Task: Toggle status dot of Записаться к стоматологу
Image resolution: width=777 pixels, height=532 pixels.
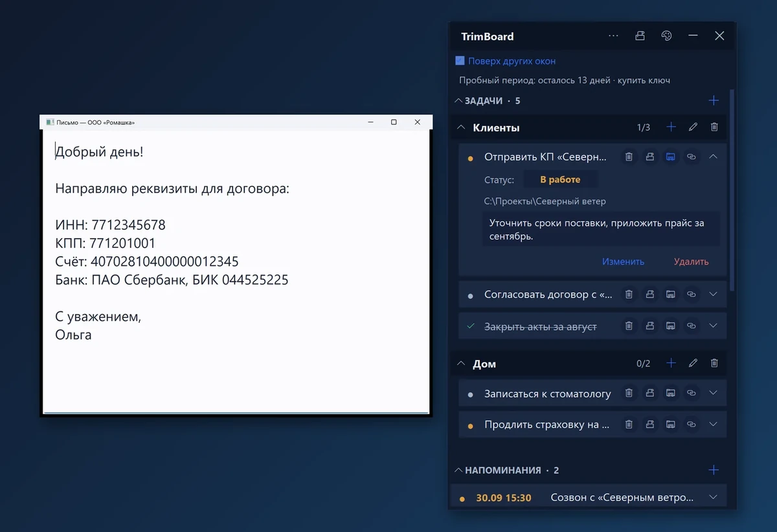Action: [471, 394]
